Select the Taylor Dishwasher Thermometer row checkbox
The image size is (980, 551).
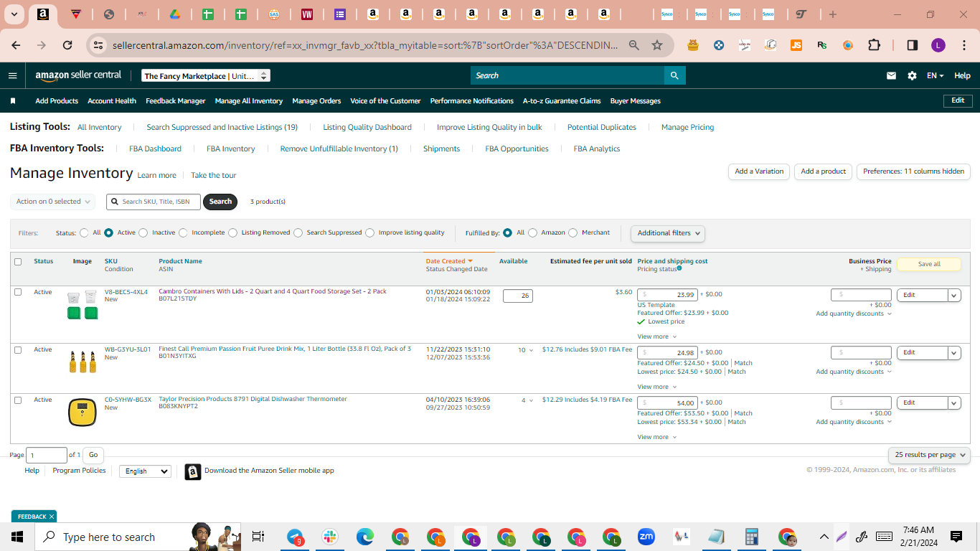[18, 400]
